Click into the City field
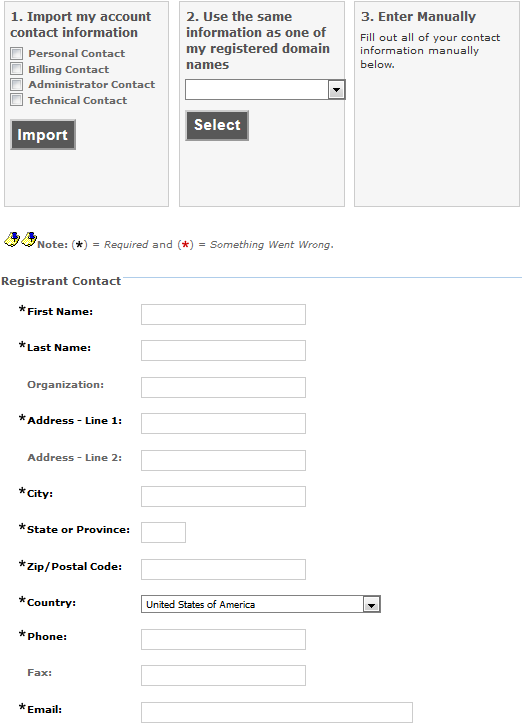This screenshot has width=522, height=728. click(223, 496)
